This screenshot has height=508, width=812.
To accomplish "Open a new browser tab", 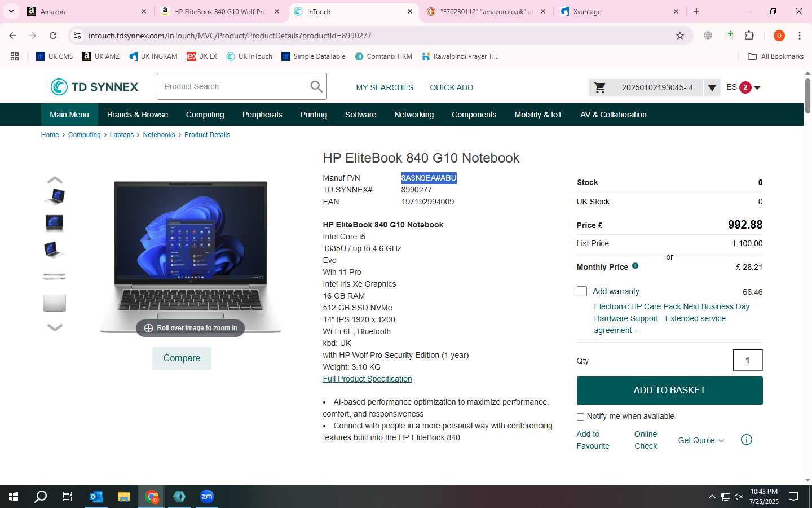I will (x=696, y=11).
